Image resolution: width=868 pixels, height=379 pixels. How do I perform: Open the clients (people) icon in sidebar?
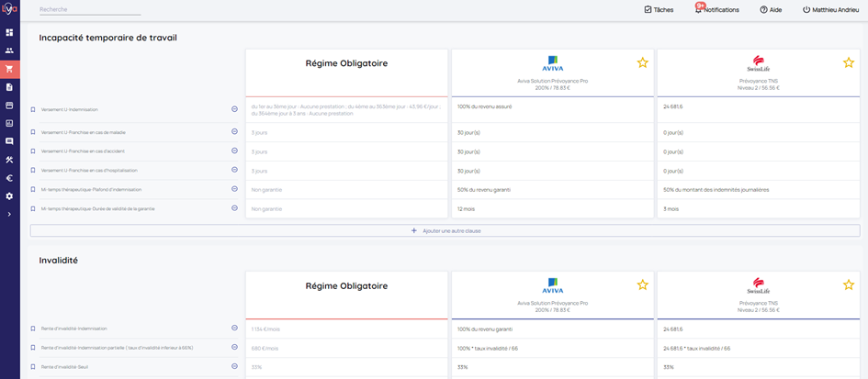9,50
